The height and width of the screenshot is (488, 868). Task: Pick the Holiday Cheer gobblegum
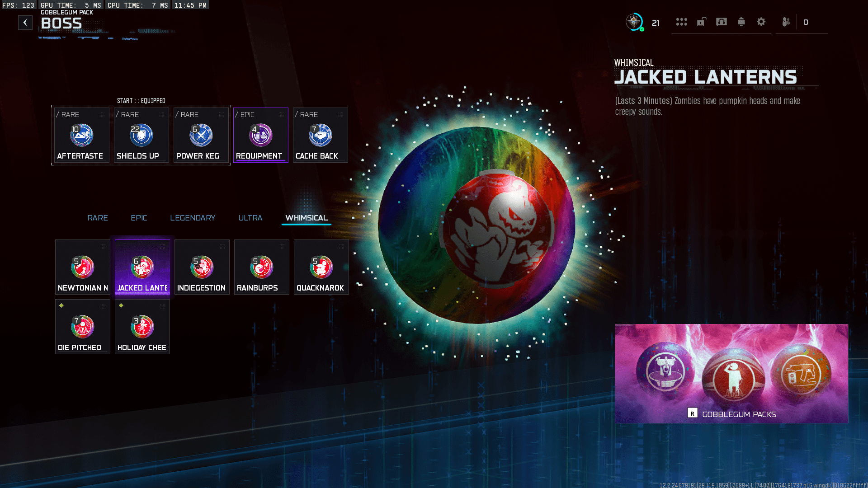142,327
